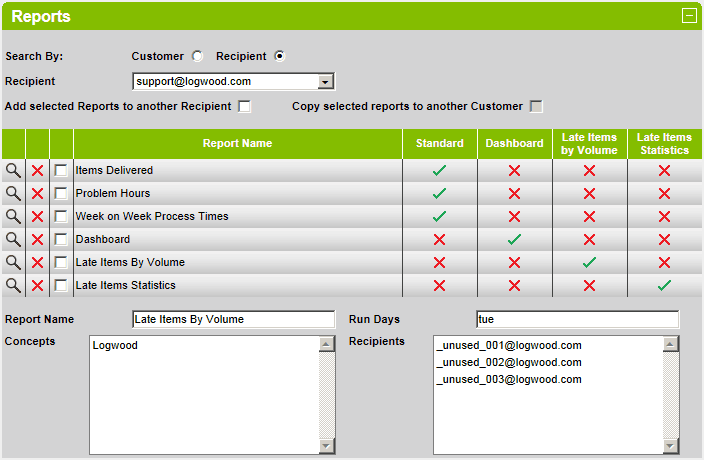Delete the Late Items By Volume report
This screenshot has width=704, height=460.
(x=38, y=263)
